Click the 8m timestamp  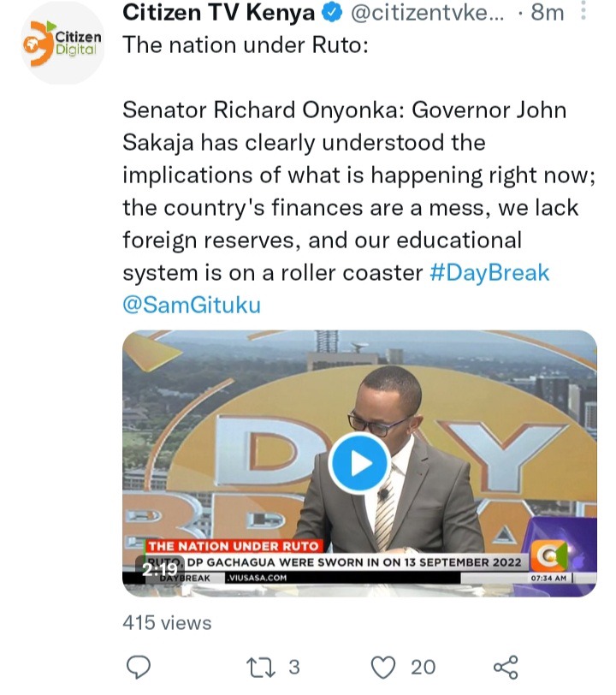(548, 12)
